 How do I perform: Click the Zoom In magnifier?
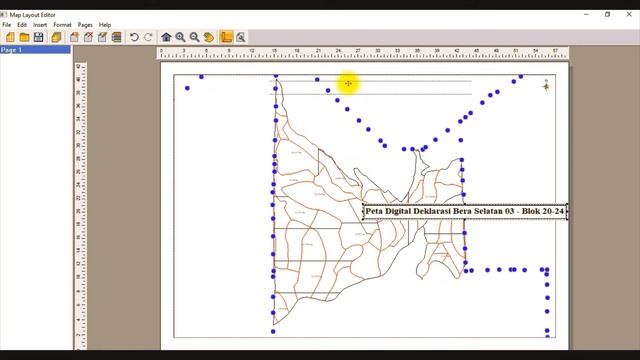pos(180,37)
